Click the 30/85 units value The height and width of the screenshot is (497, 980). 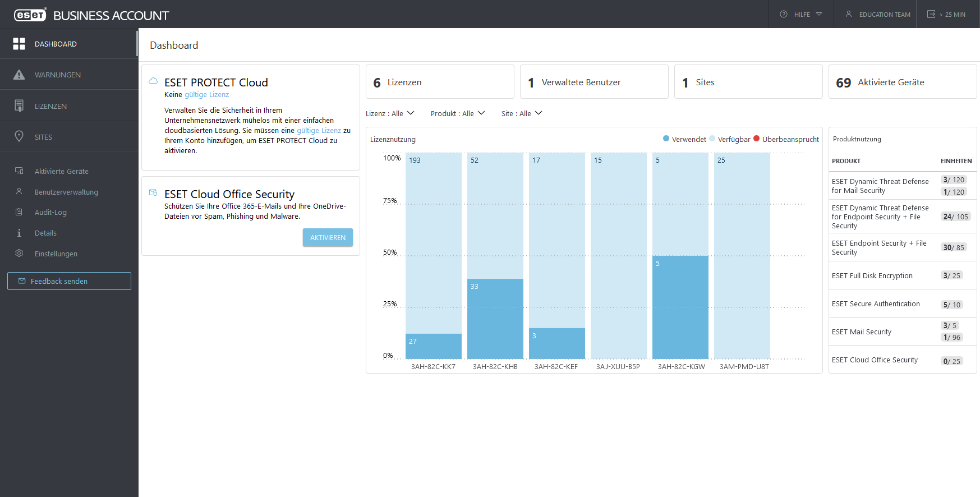pyautogui.click(x=954, y=247)
